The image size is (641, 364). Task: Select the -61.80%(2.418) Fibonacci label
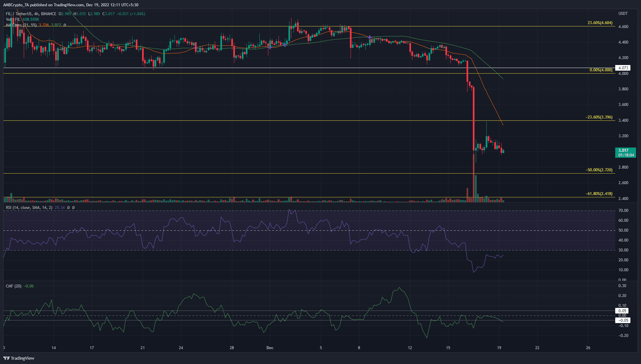pos(599,194)
